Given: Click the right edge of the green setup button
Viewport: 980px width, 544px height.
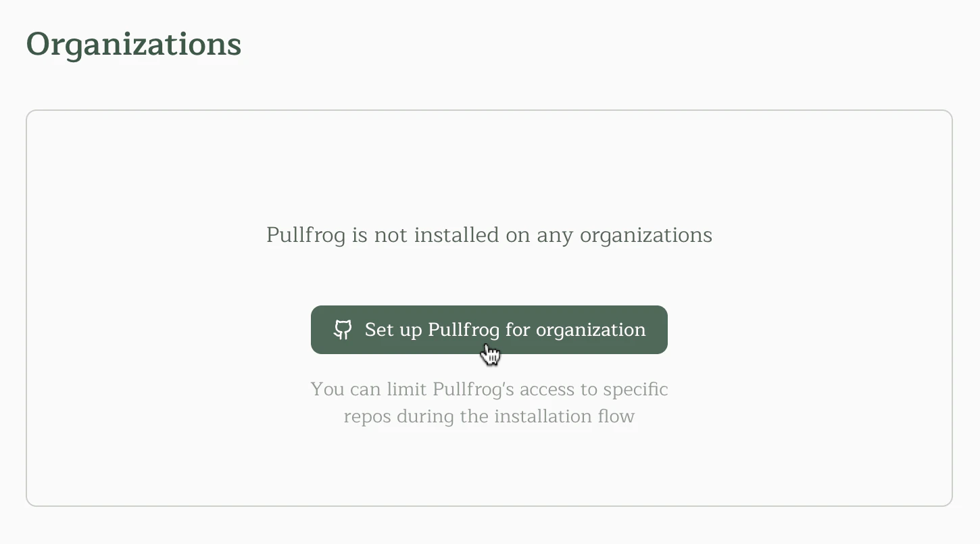Looking at the screenshot, I should 664,330.
